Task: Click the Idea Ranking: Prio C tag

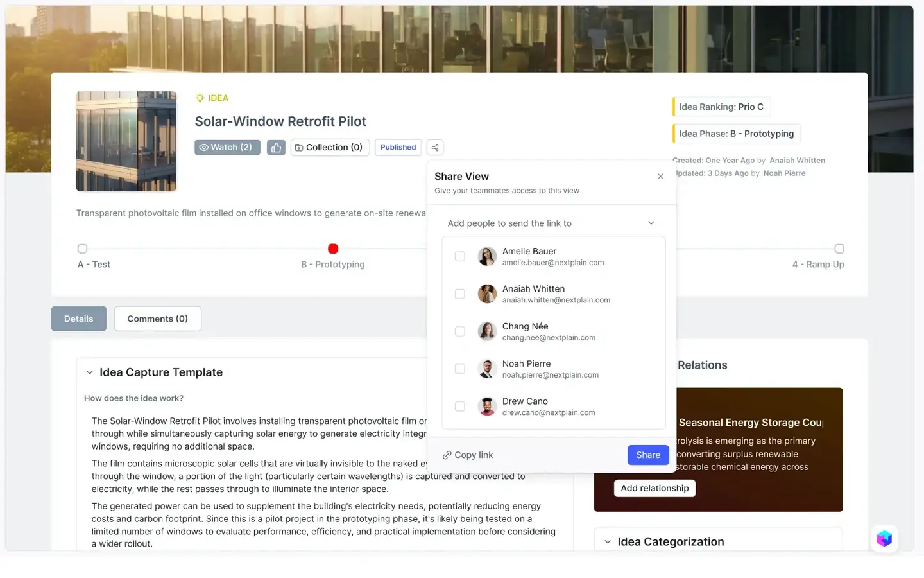Action: [x=721, y=107]
